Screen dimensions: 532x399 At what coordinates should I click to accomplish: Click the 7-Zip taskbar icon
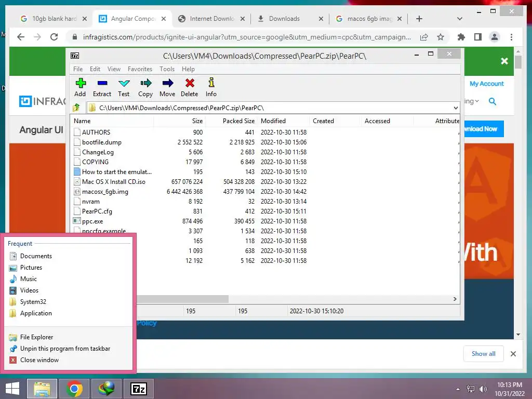point(139,389)
